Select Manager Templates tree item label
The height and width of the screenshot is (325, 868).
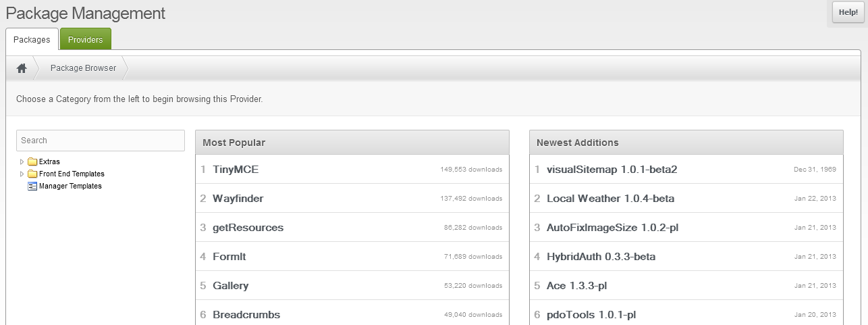click(x=70, y=186)
